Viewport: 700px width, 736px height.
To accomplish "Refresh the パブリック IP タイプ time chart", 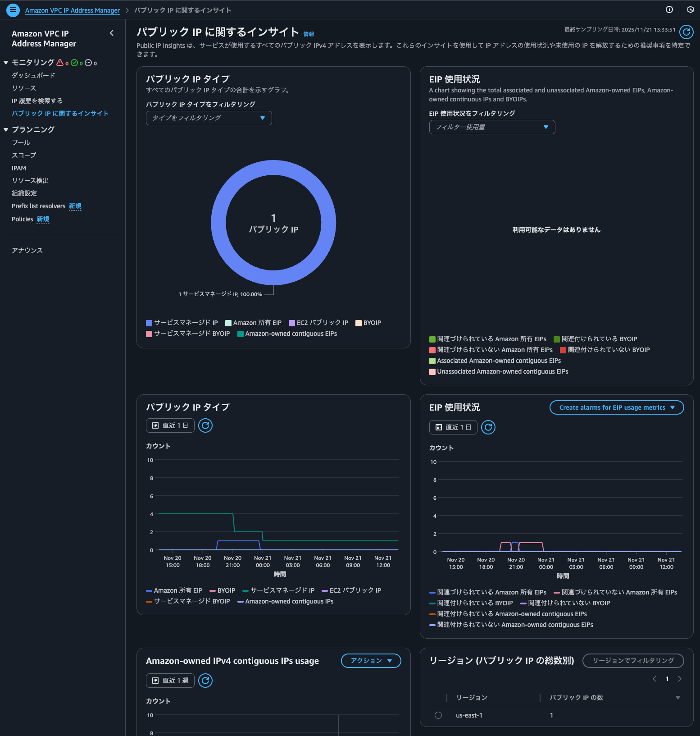I will [205, 425].
